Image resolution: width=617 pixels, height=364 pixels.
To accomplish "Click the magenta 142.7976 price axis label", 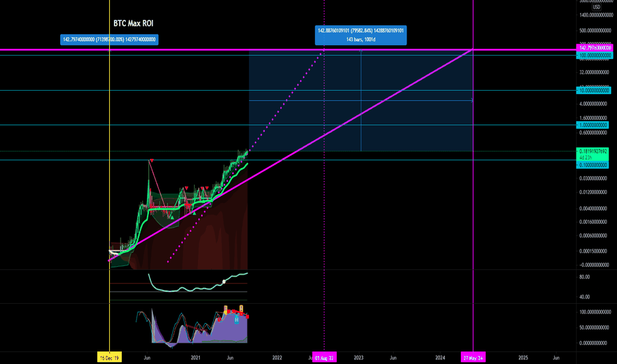I will [595, 48].
